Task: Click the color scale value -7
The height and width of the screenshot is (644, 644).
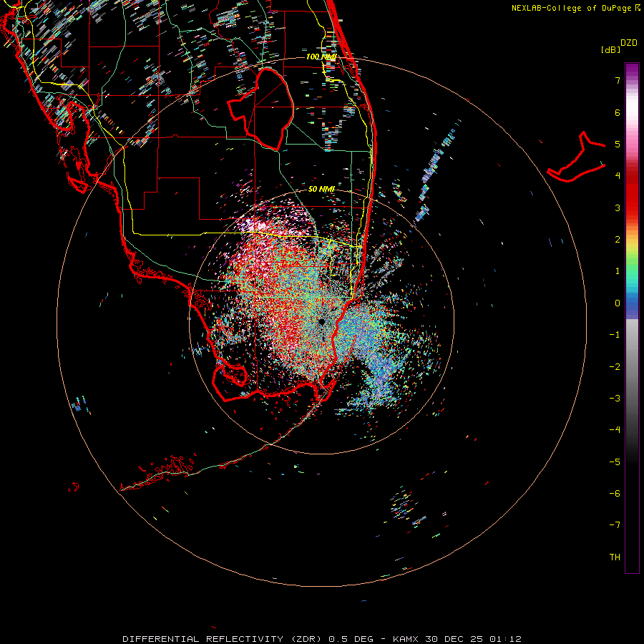Action: coord(615,525)
